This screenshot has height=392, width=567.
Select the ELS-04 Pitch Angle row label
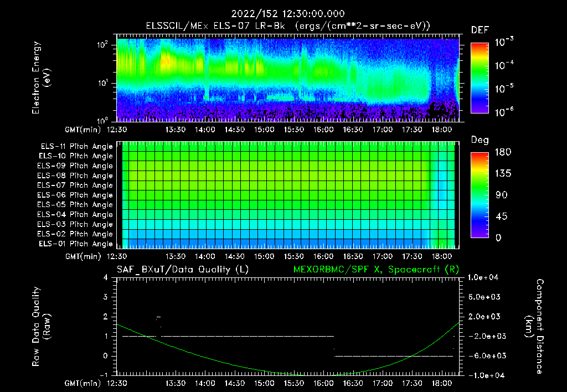[x=75, y=214]
